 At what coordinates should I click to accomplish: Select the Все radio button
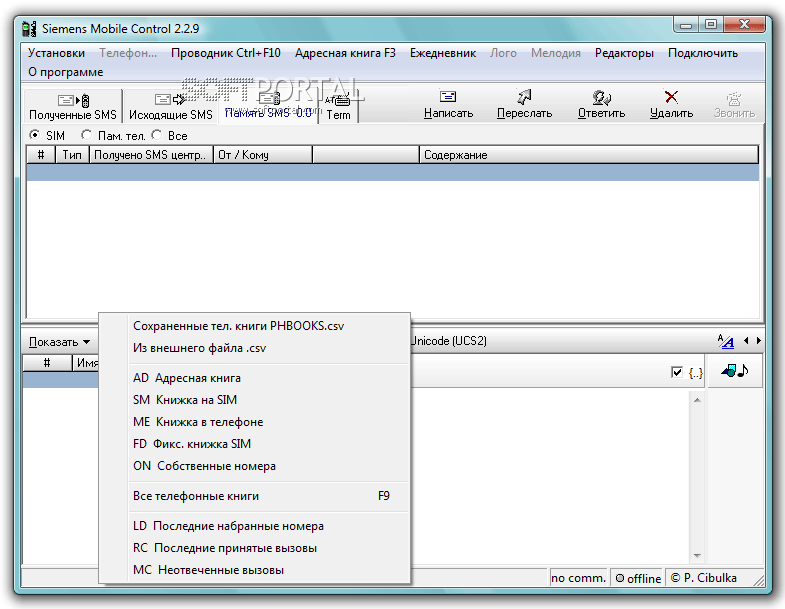click(x=157, y=135)
